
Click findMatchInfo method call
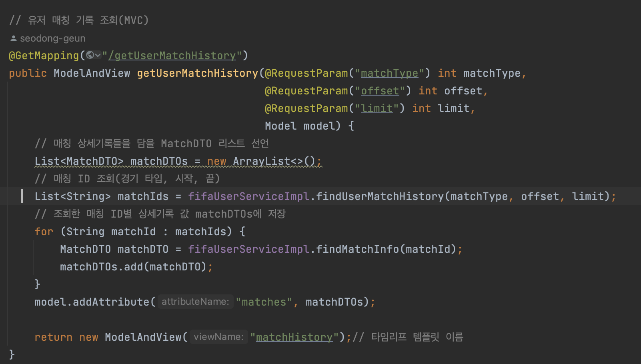(x=357, y=249)
